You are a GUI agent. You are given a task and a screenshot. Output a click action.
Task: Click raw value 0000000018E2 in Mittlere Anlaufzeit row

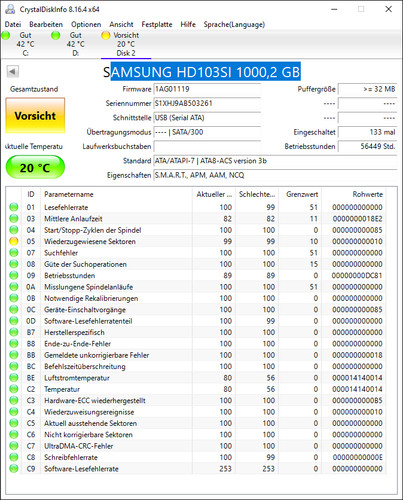(x=357, y=219)
